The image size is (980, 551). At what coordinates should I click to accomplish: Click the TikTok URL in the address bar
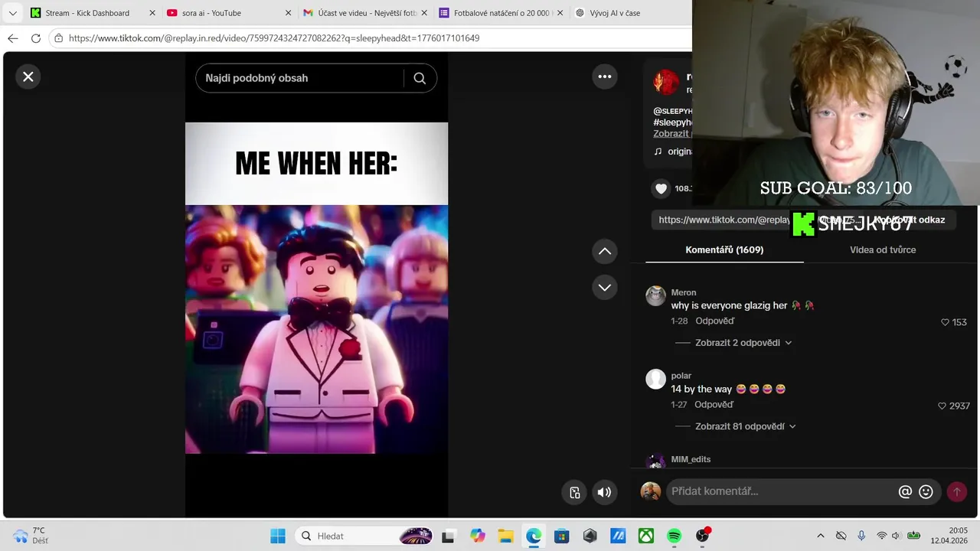coord(274,38)
